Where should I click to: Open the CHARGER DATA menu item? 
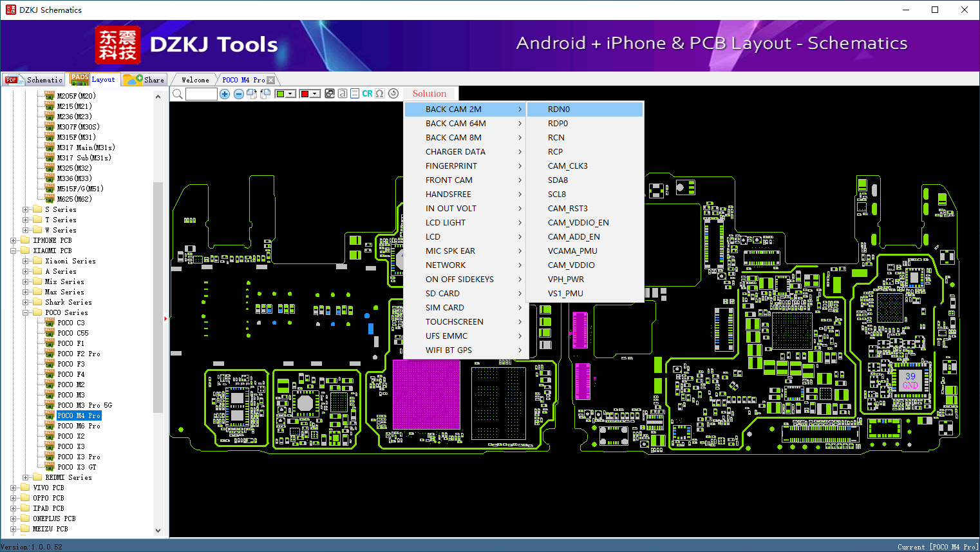pos(466,152)
